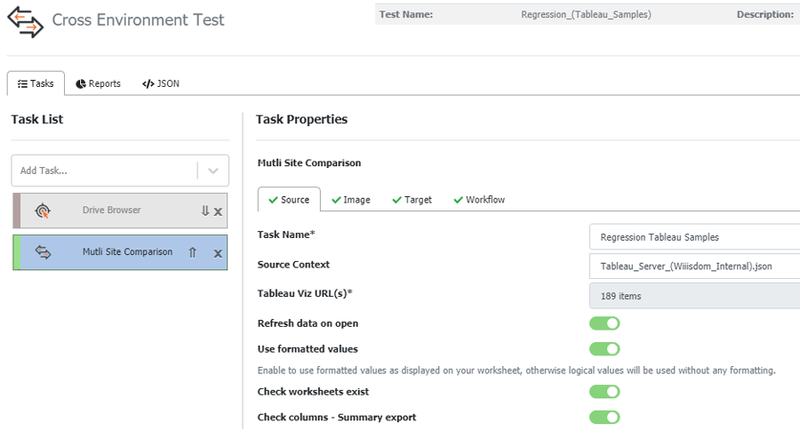This screenshot has width=800, height=429.
Task: Open the Tableau Viz URL(s) 189 items field
Action: (695, 296)
